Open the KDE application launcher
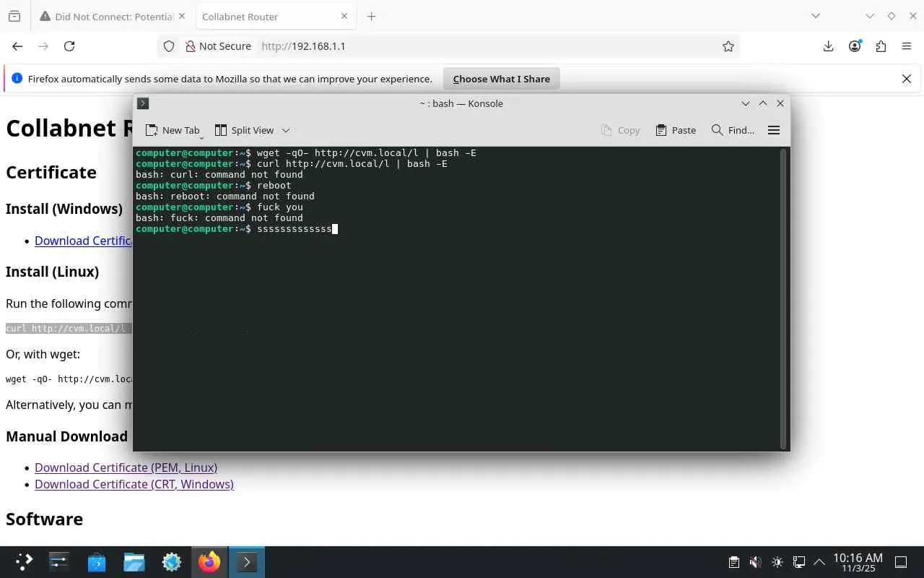 click(x=24, y=562)
